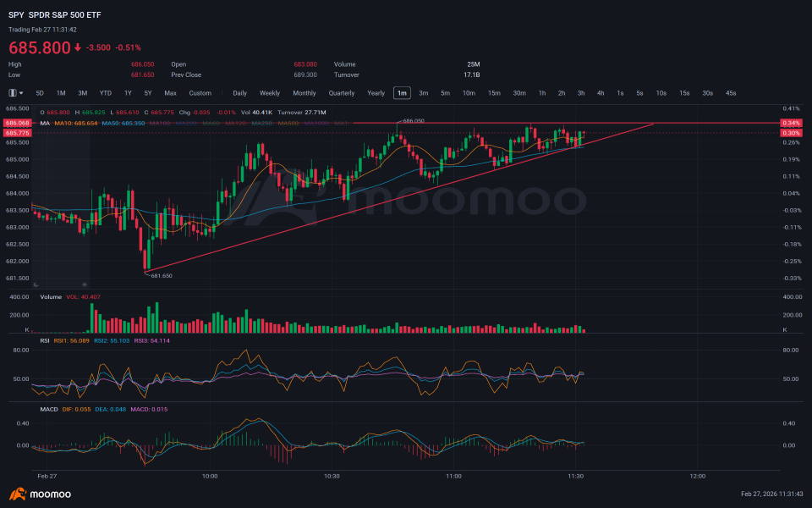Select the Max range tab

click(x=170, y=93)
